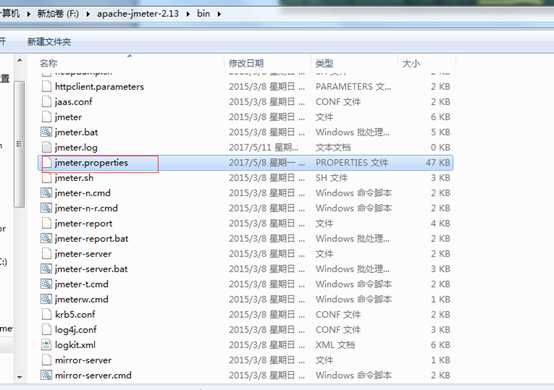Select the jmeter-report.bat file name
This screenshot has width=554, height=390.
pyautogui.click(x=92, y=239)
